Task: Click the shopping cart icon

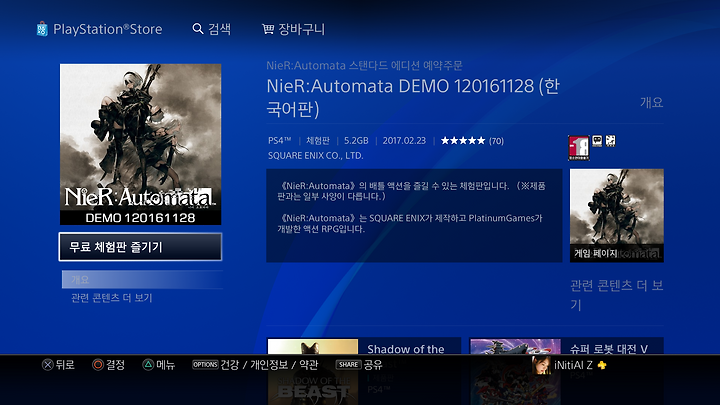Action: tap(268, 29)
